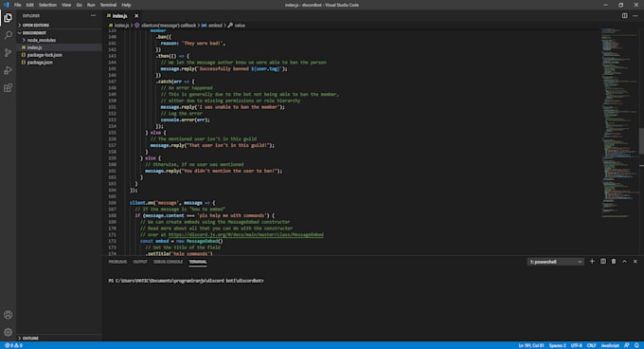Click client.on('message') callback breadcrumb
The image size is (644, 349).
(169, 26)
